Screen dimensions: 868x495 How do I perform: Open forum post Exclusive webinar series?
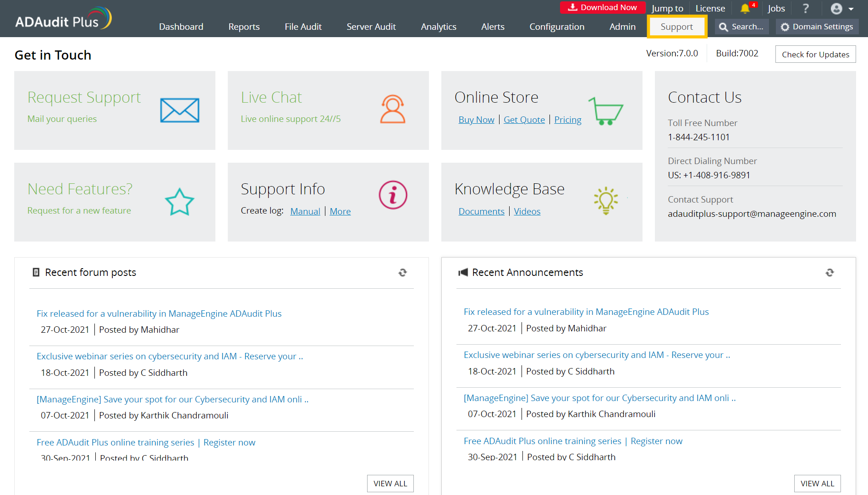pyautogui.click(x=170, y=356)
